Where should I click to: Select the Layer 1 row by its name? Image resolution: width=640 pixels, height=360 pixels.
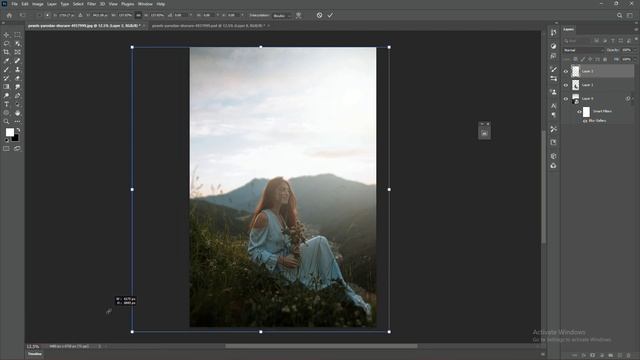(x=587, y=85)
